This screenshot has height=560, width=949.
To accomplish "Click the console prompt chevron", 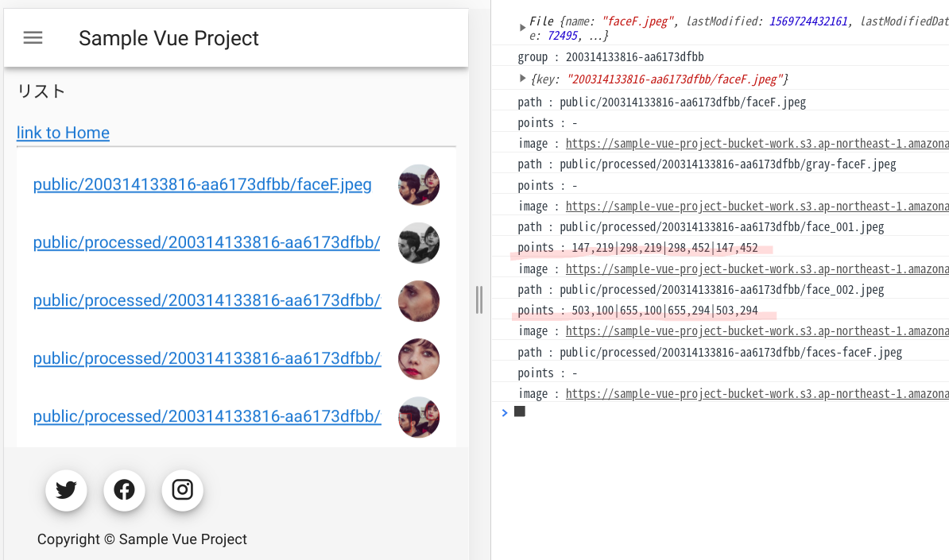I will point(503,411).
